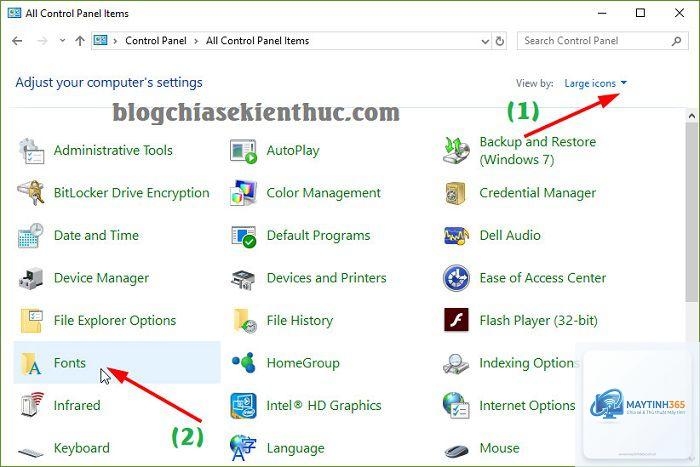Open the Internet Options icon

pos(456,405)
